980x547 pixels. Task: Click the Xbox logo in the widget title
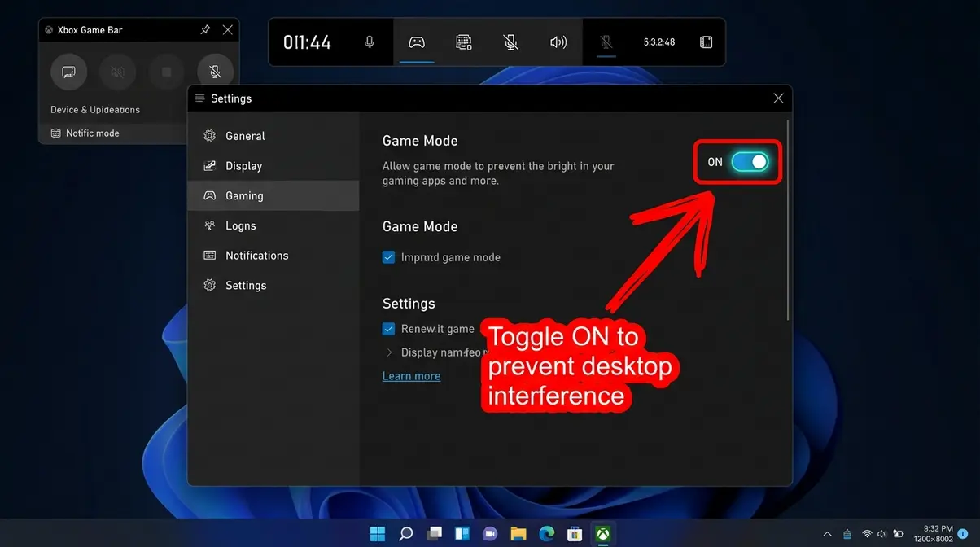click(x=49, y=30)
